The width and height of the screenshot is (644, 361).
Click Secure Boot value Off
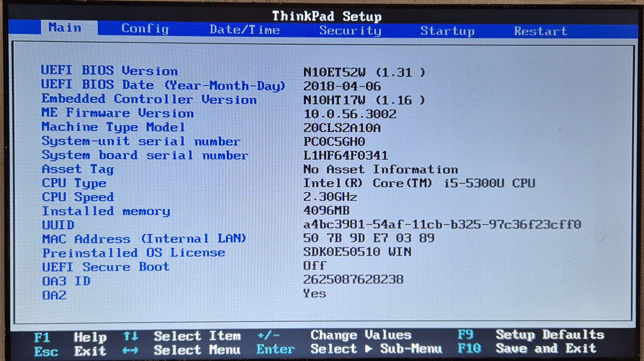[x=315, y=266]
